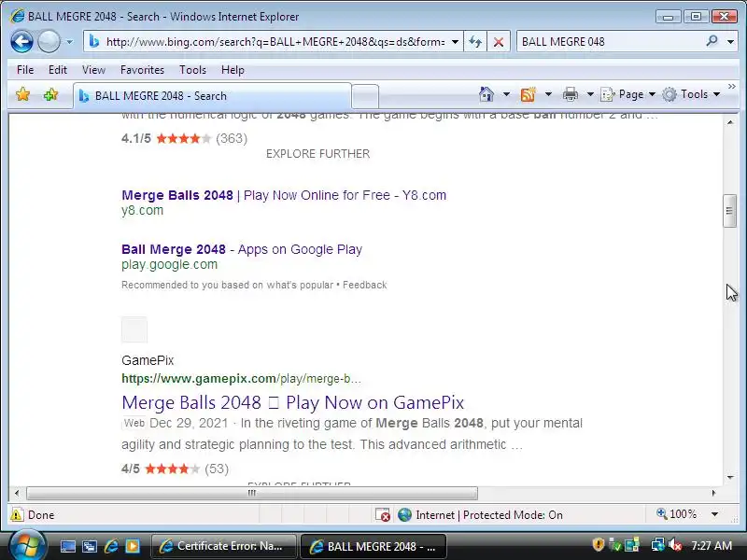The height and width of the screenshot is (560, 747).
Task: Expand the Home button dropdown arrow
Action: coord(506,94)
